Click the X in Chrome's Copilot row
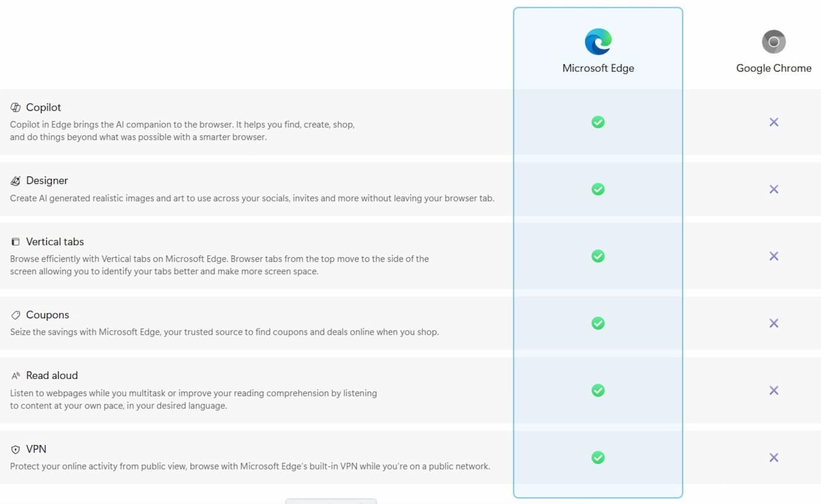This screenshot has height=504, width=821. 773,122
